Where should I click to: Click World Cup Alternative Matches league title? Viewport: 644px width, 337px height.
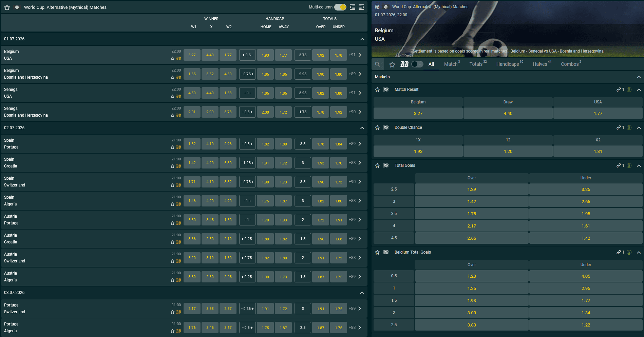click(x=65, y=7)
